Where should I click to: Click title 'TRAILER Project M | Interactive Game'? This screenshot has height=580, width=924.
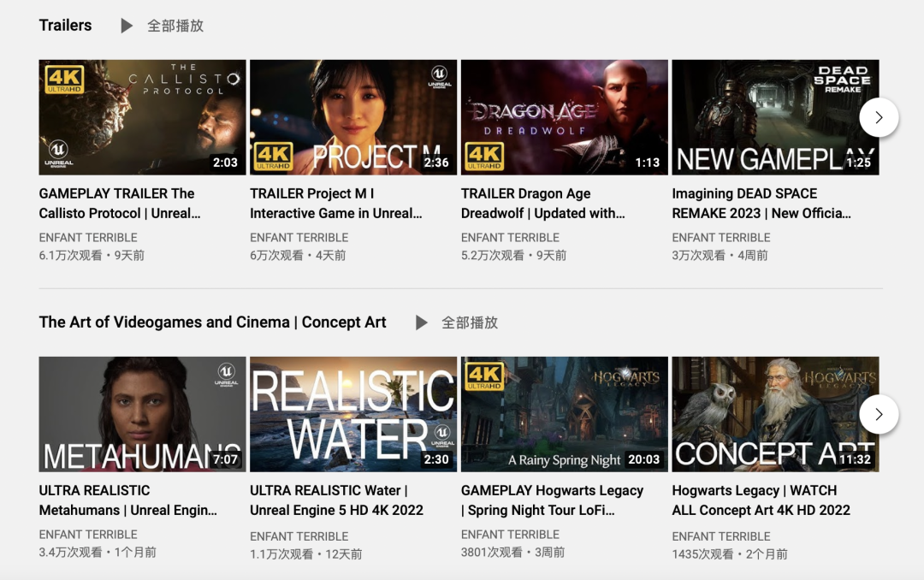coord(336,204)
